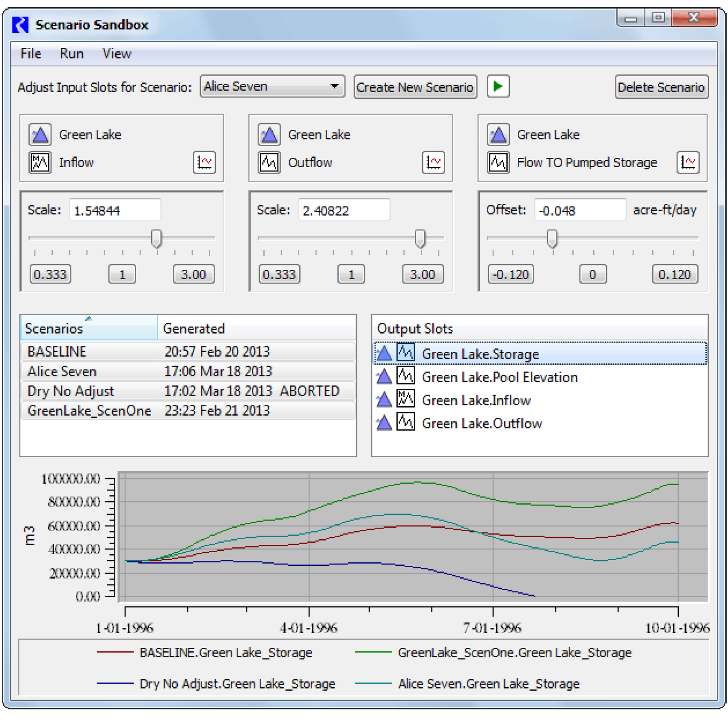The height and width of the screenshot is (720, 728).
Task: Open plot icon for Green Lake Inflow
Action: 204,162
